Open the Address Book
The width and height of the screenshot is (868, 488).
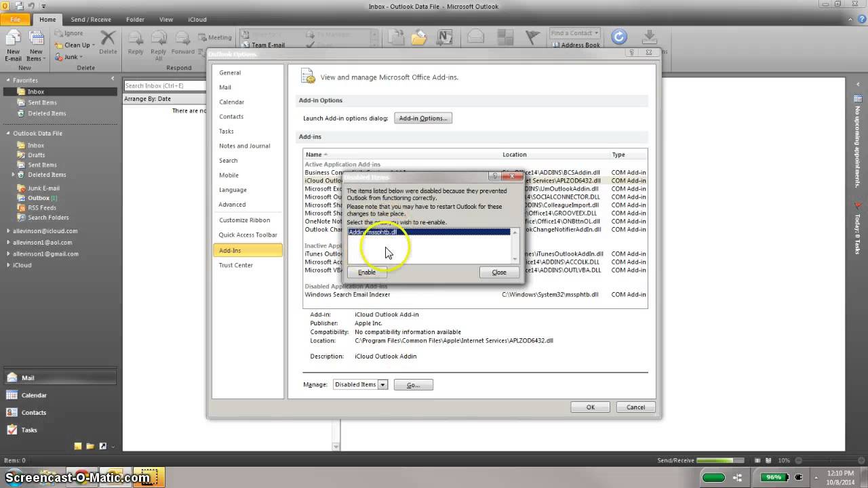(575, 45)
